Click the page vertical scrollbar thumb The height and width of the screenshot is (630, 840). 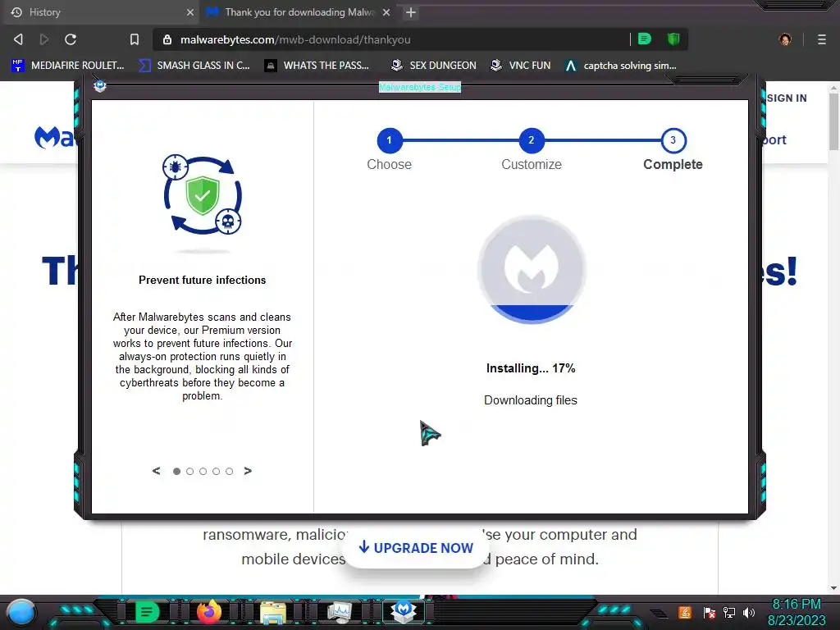coord(833,121)
